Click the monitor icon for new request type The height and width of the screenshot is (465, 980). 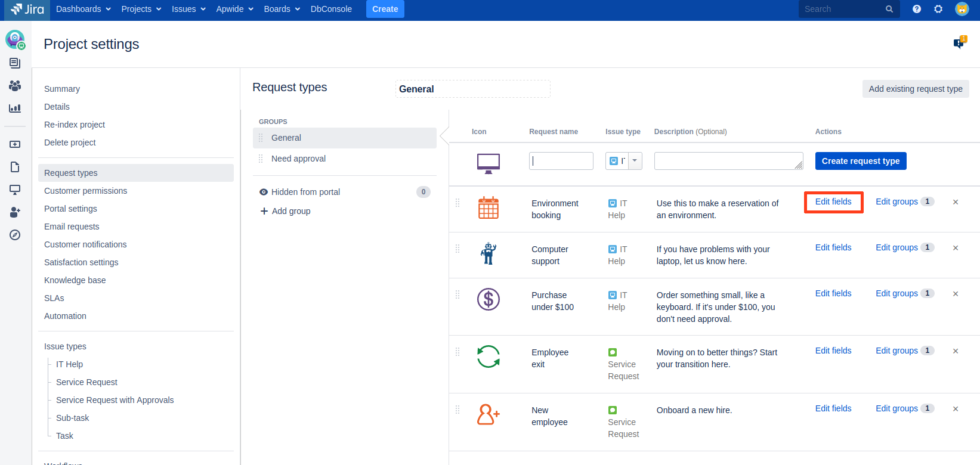(488, 162)
